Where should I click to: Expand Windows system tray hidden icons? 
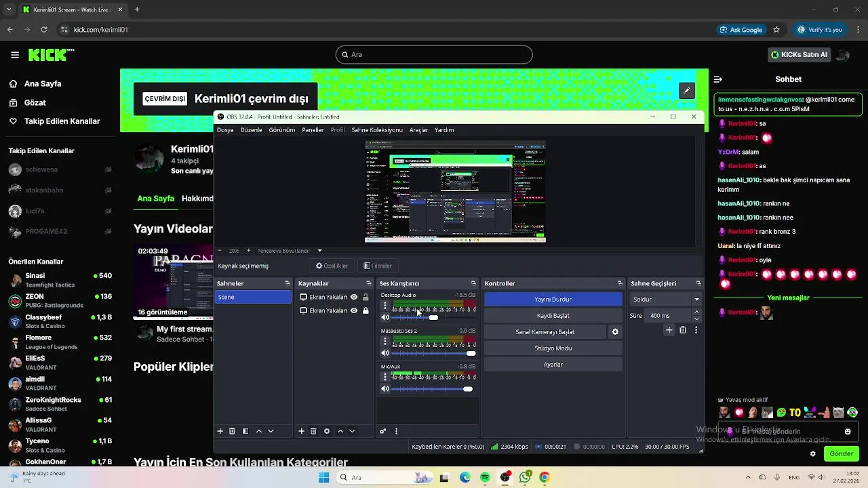[x=748, y=478]
